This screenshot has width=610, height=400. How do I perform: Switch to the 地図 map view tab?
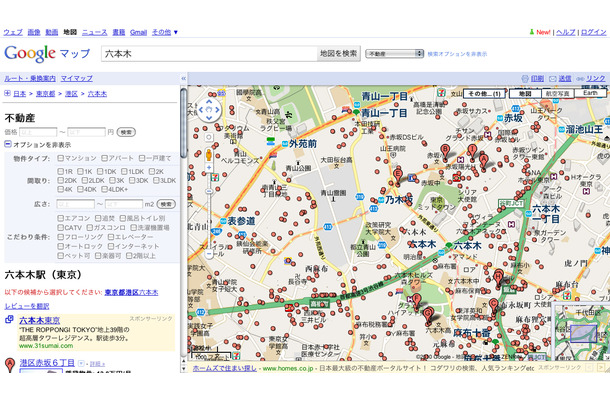[525, 94]
